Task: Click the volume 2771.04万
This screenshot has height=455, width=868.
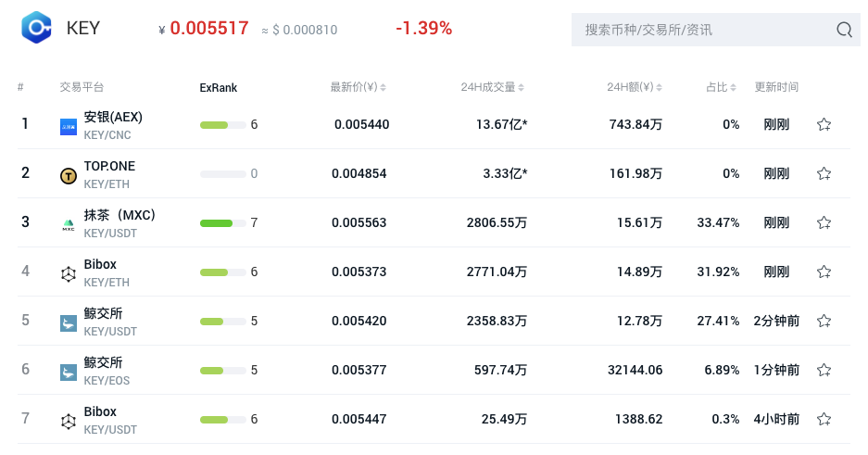Action: point(497,272)
